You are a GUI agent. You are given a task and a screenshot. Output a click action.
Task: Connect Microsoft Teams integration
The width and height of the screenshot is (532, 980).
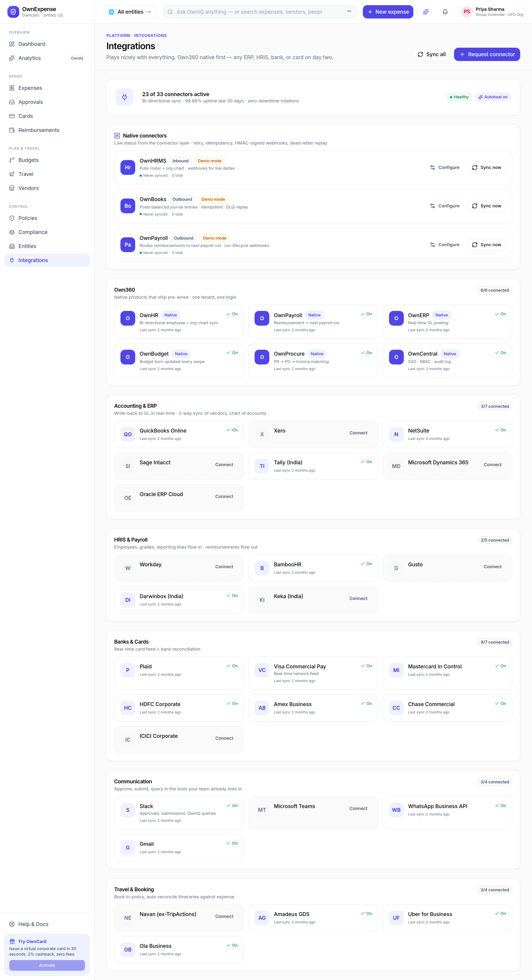[358, 808]
